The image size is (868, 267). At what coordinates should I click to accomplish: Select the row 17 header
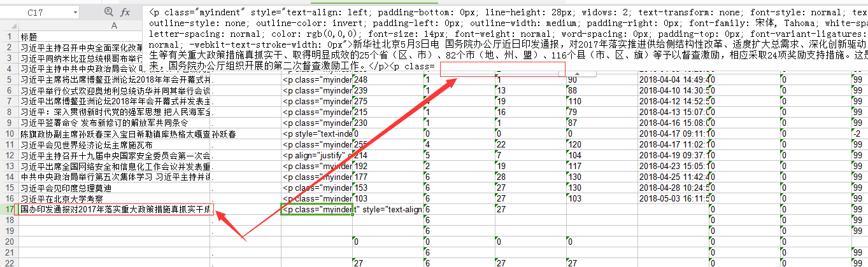pyautogui.click(x=9, y=209)
